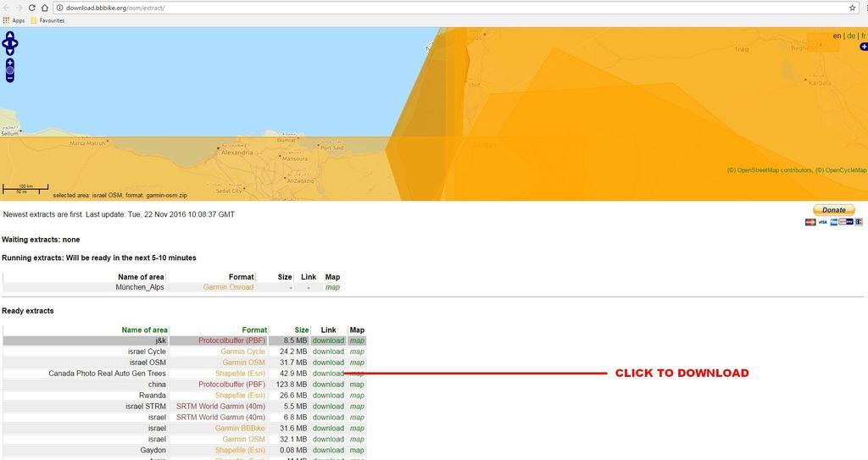The height and width of the screenshot is (460, 868).
Task: Show the china extract on map
Action: pos(357,385)
